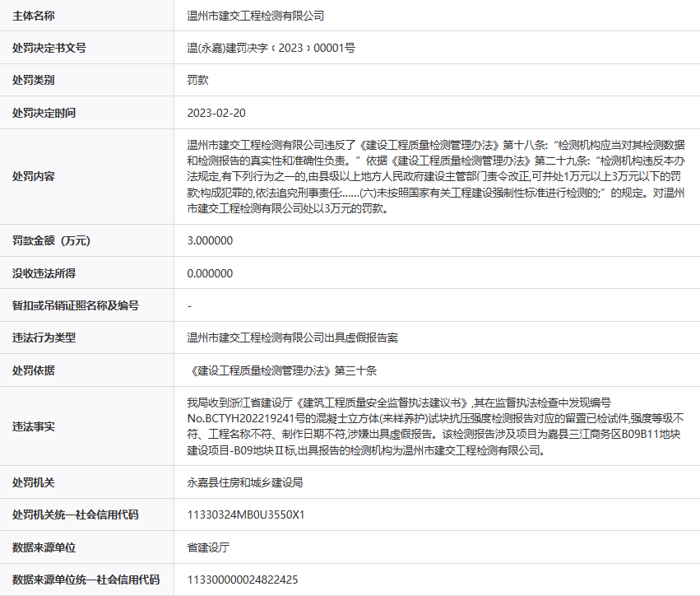Click the 主体名称 row label
The image size is (700, 596).
34,16
